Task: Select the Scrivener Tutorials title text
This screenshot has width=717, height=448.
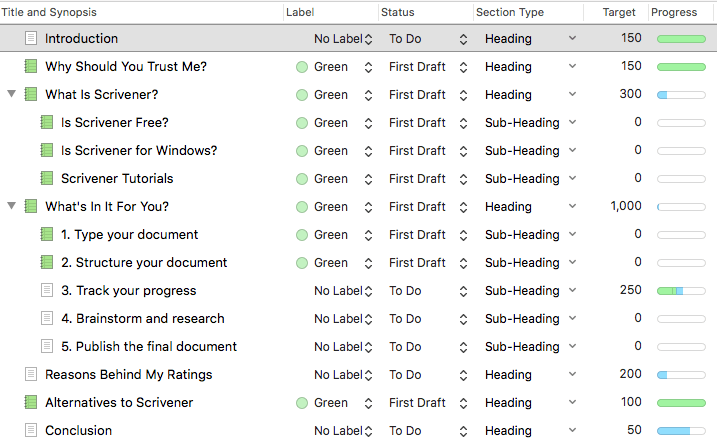Action: (x=117, y=179)
